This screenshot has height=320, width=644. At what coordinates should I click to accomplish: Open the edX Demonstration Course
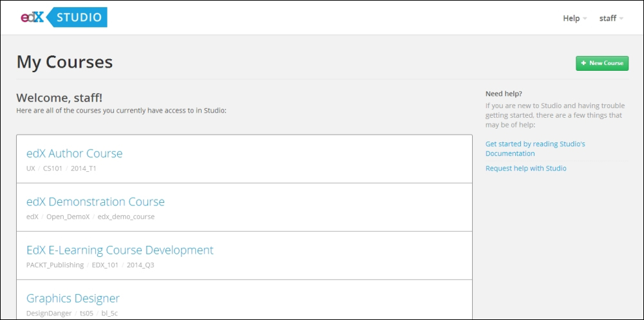point(95,202)
